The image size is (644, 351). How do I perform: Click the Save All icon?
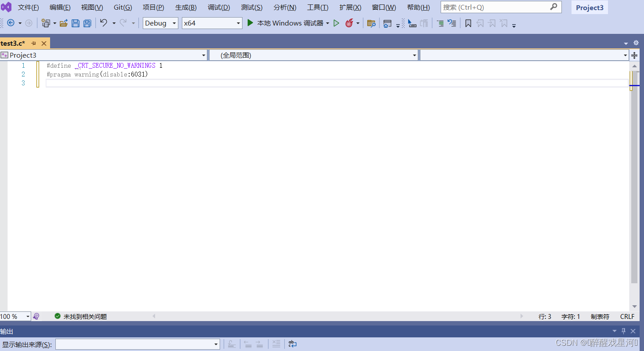pos(87,23)
